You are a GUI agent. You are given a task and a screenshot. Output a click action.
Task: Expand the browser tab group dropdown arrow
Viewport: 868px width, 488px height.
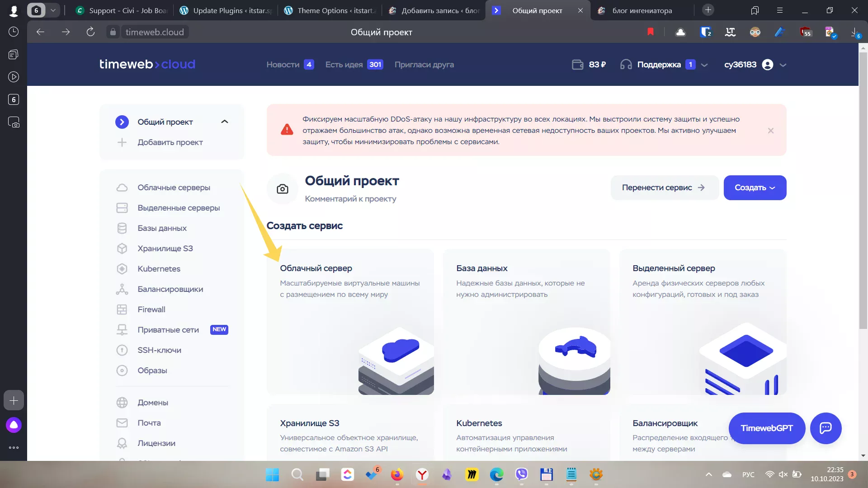tap(53, 10)
